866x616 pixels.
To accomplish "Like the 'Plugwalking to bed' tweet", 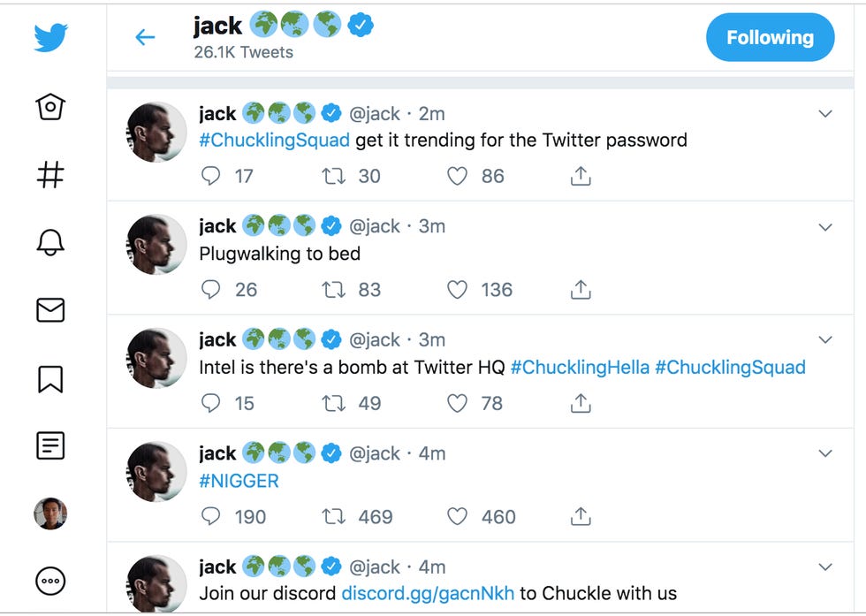I will (x=457, y=290).
